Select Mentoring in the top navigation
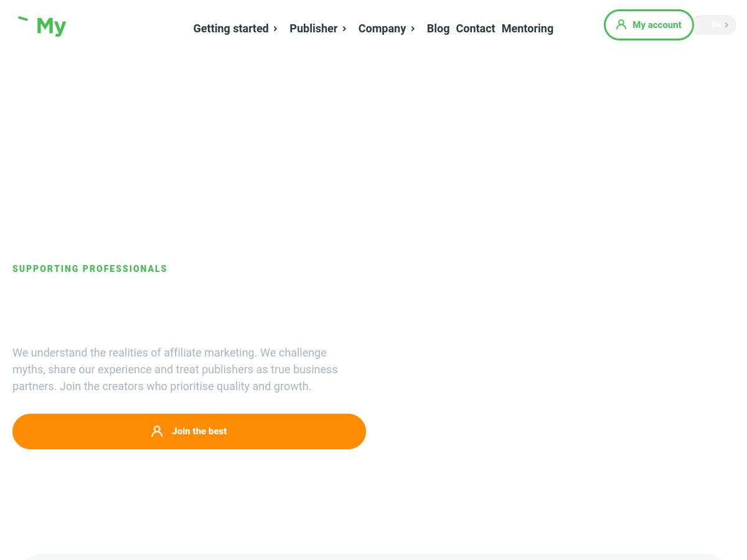747x560 pixels. [527, 29]
